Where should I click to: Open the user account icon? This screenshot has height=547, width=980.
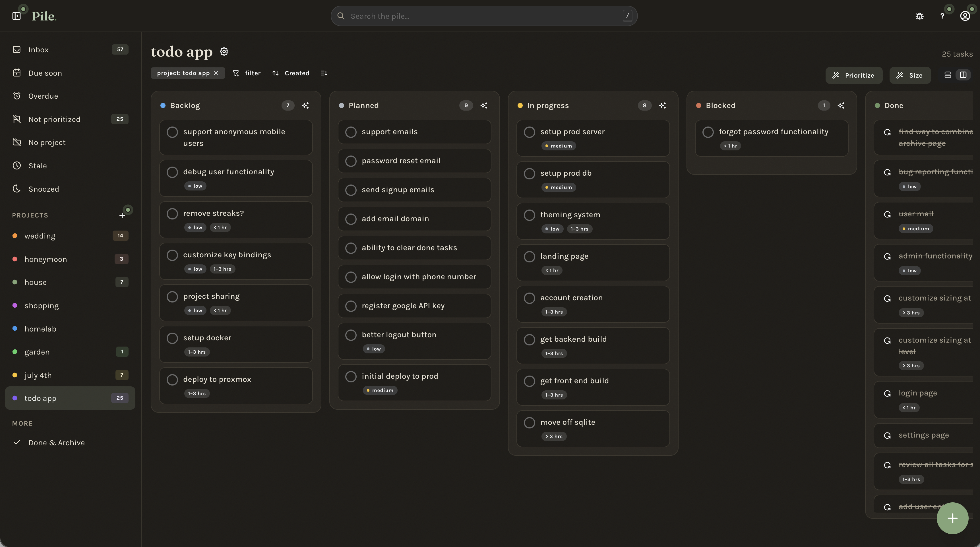point(965,16)
